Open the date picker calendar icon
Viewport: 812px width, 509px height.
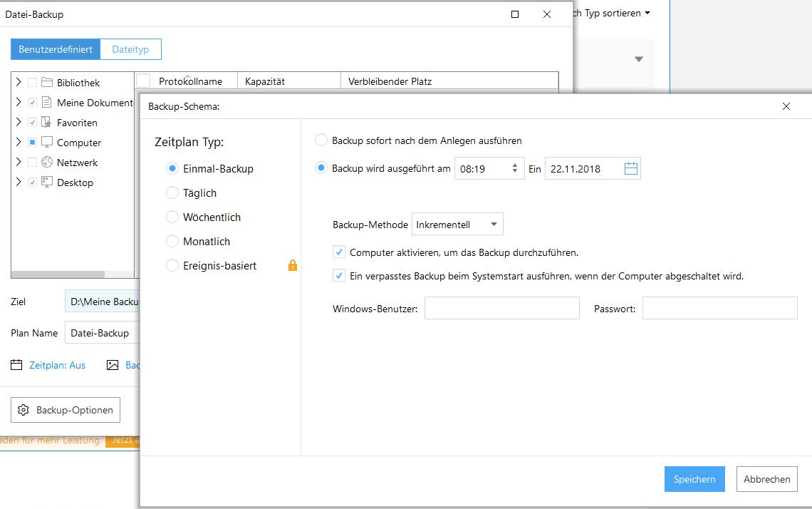coord(631,169)
